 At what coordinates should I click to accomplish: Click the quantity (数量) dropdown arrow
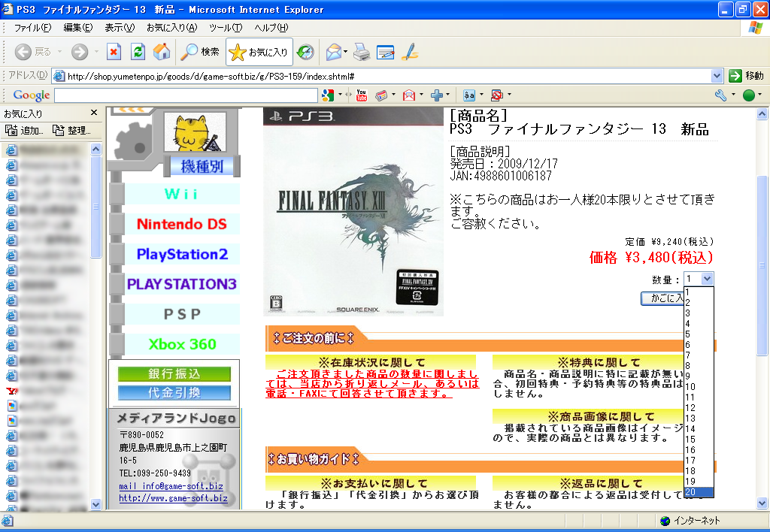(707, 279)
